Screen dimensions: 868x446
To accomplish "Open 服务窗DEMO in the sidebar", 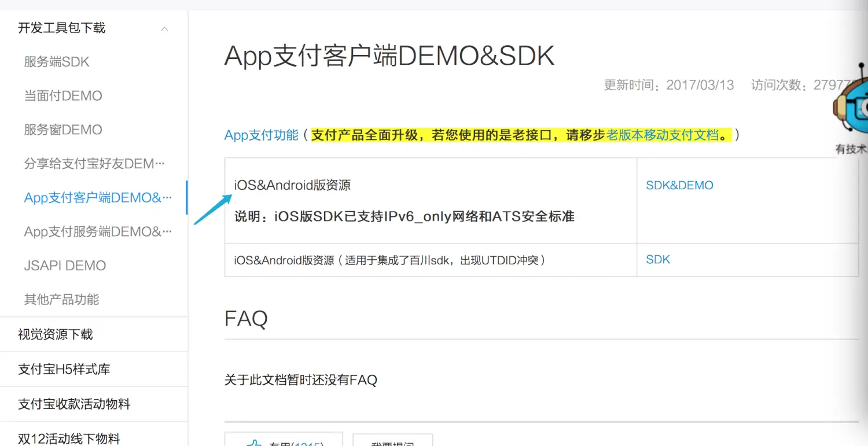I will tap(63, 130).
